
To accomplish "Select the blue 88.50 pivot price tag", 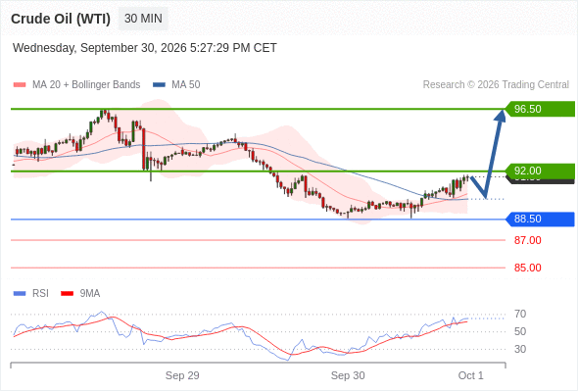I will (x=540, y=220).
